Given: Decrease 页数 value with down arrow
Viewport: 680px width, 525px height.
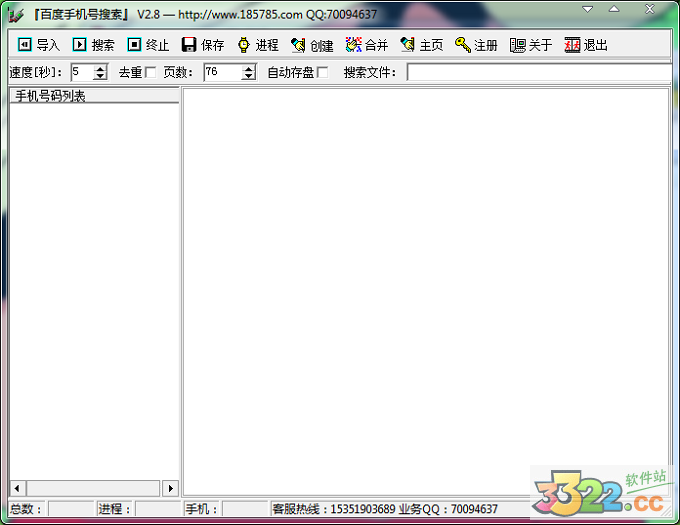Looking at the screenshot, I should tap(248, 76).
